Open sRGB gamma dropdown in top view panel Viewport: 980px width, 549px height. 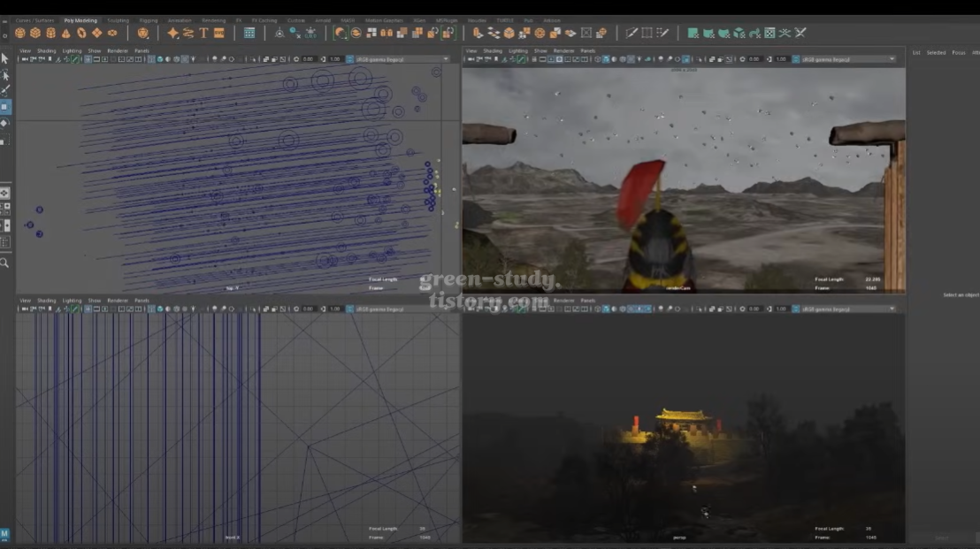402,59
